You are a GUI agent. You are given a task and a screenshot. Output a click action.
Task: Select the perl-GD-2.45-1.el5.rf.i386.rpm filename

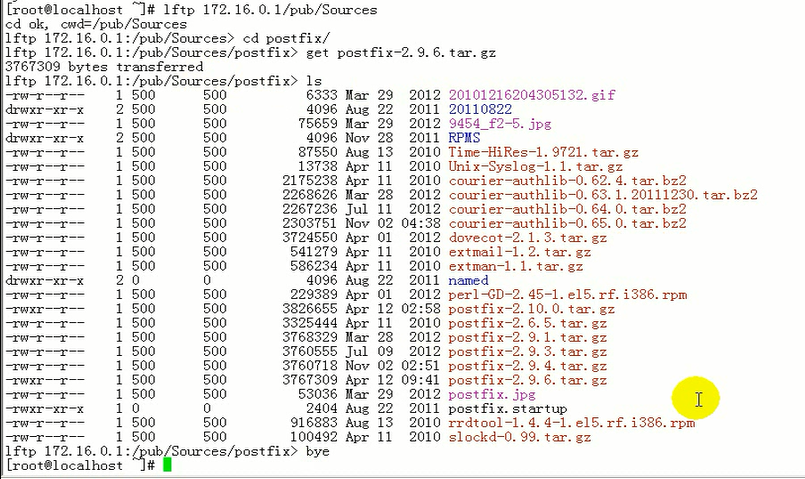click(567, 295)
